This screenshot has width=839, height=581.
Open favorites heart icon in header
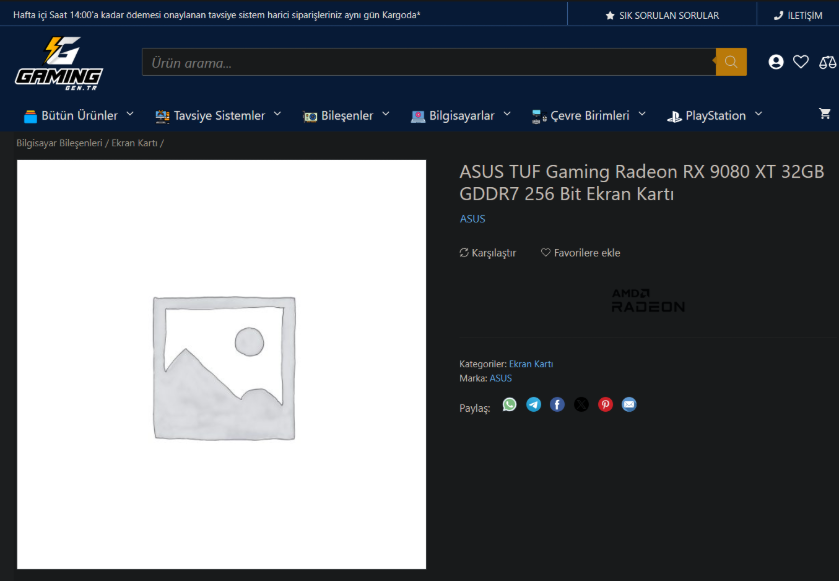click(800, 62)
